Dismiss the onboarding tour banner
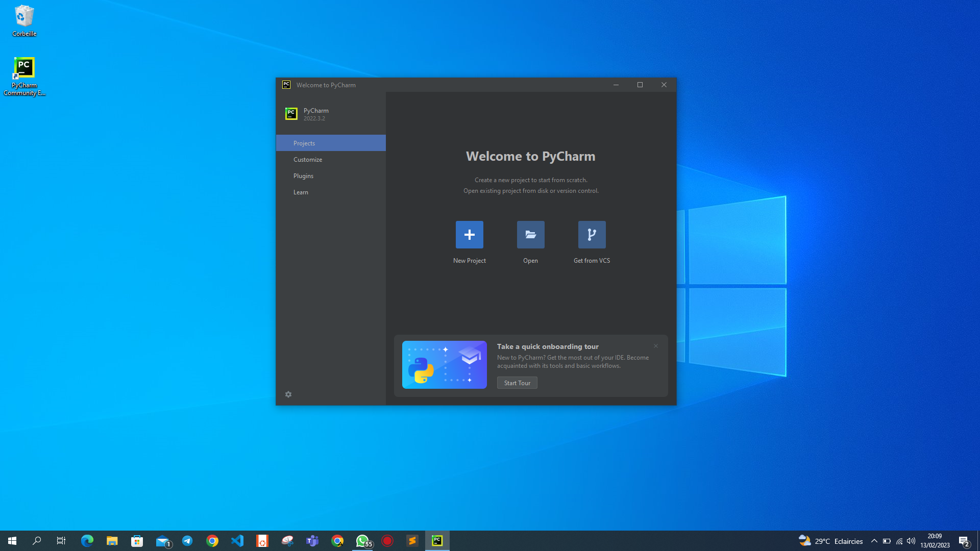The width and height of the screenshot is (980, 551). (x=656, y=346)
